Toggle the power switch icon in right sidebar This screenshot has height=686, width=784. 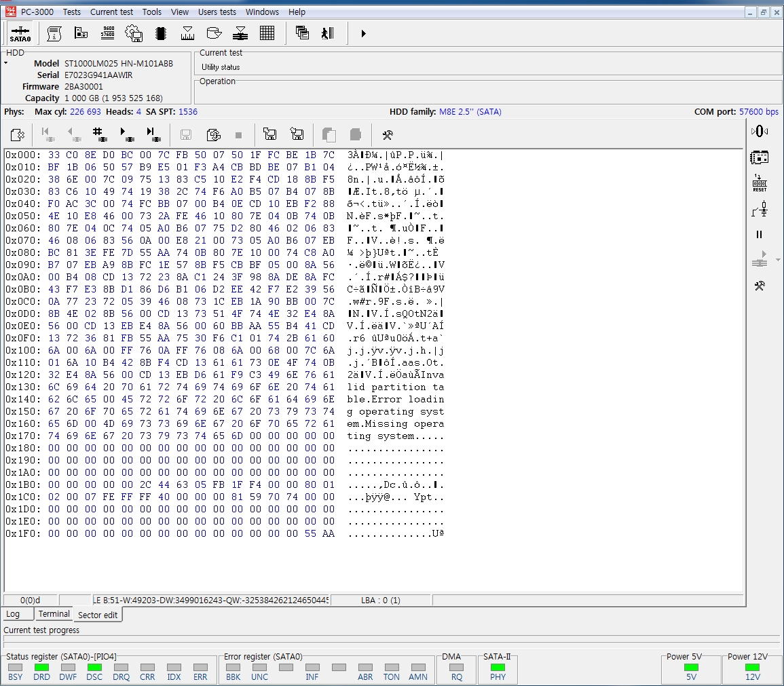pyautogui.click(x=760, y=210)
